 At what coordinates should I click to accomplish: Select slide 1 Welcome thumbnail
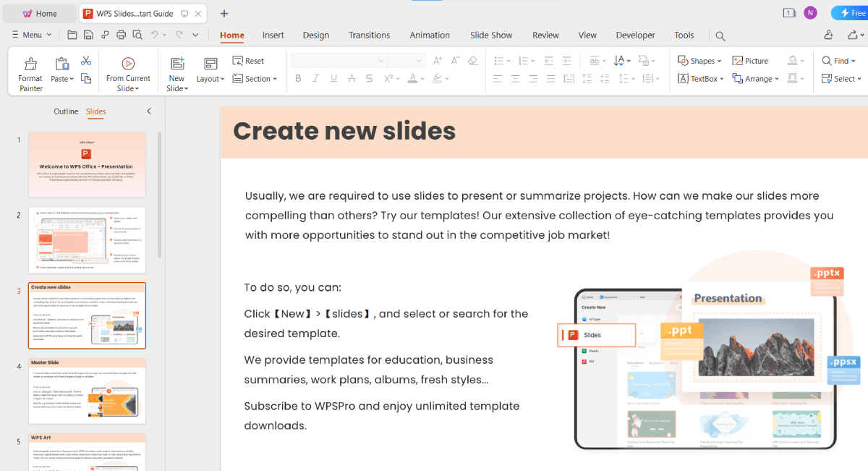tap(87, 164)
